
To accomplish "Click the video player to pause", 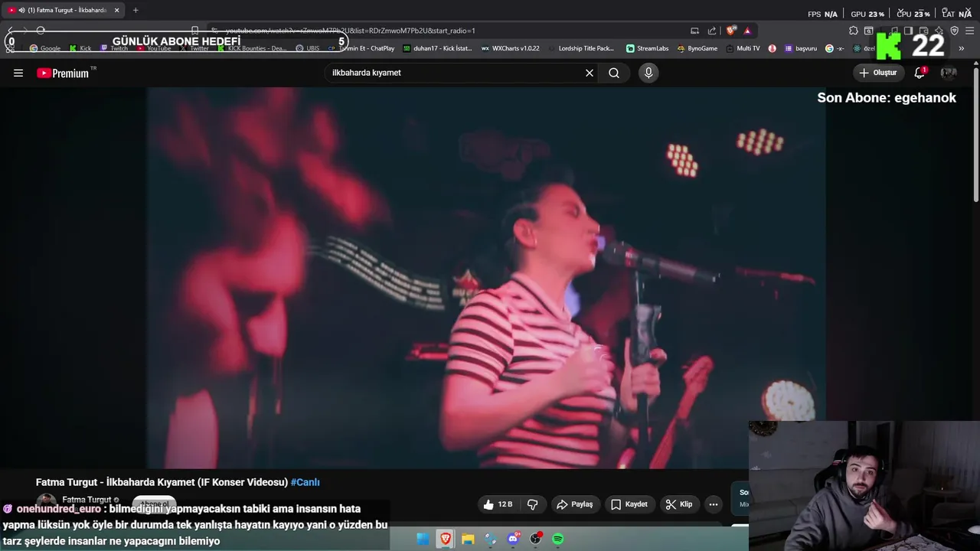I will [x=485, y=277].
